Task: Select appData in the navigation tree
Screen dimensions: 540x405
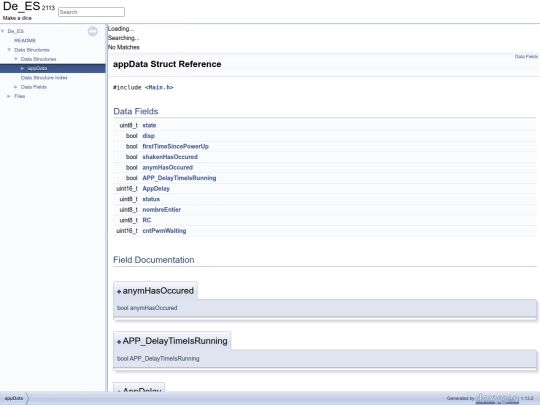Action: [38, 68]
